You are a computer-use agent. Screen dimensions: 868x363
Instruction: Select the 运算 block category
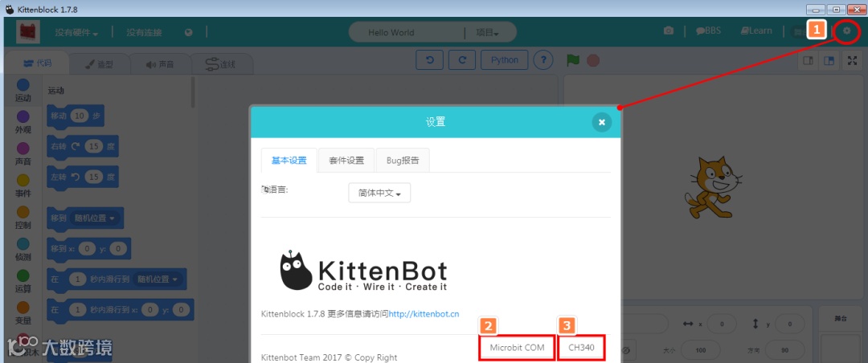[23, 282]
